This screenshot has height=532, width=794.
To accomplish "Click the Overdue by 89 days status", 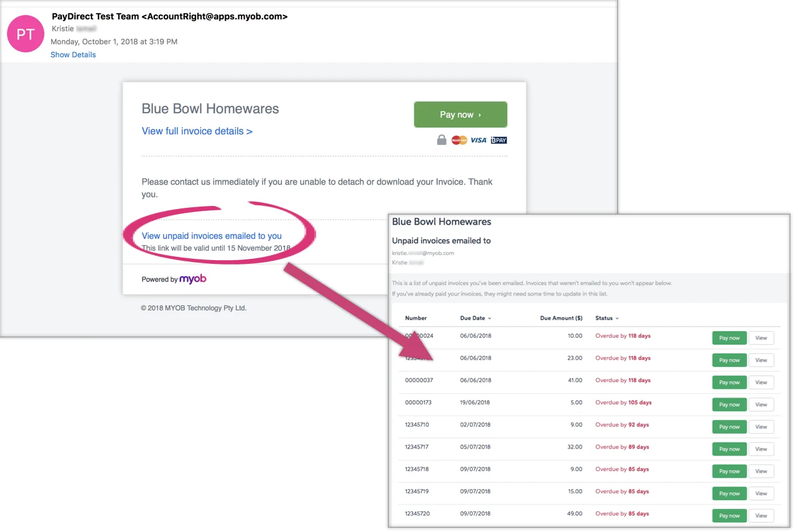I will 622,447.
